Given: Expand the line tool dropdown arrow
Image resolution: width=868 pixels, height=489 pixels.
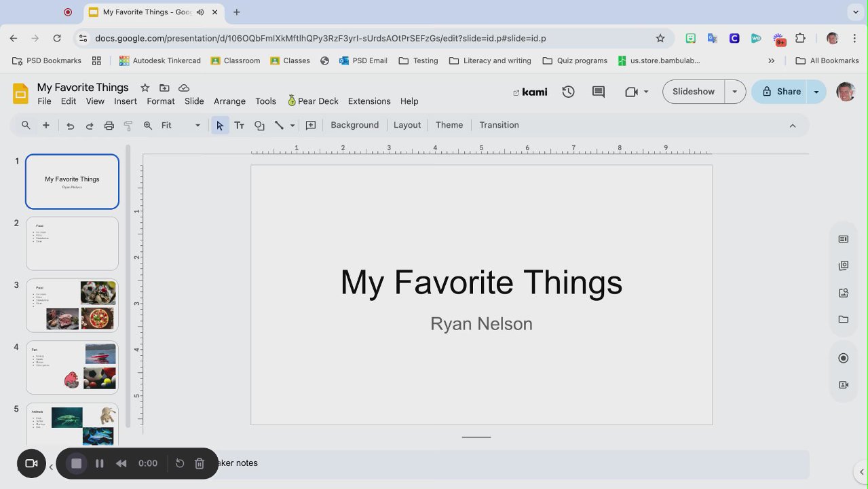Looking at the screenshot, I should [293, 125].
